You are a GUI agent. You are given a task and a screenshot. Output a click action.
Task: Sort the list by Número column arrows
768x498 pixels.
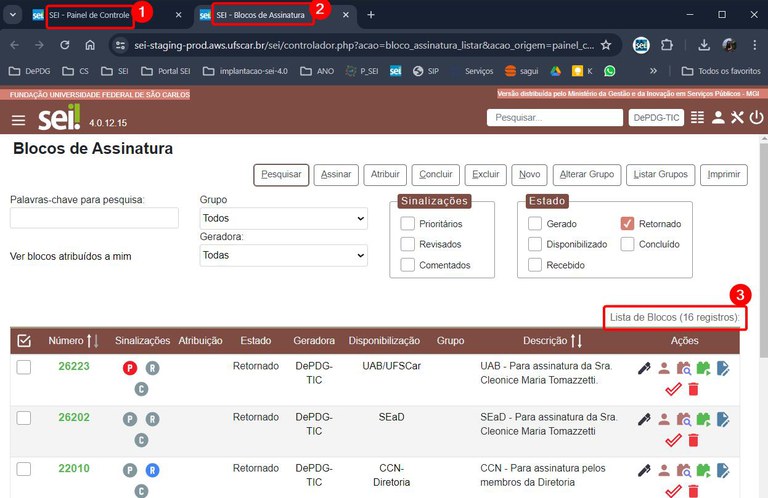[x=93, y=341]
